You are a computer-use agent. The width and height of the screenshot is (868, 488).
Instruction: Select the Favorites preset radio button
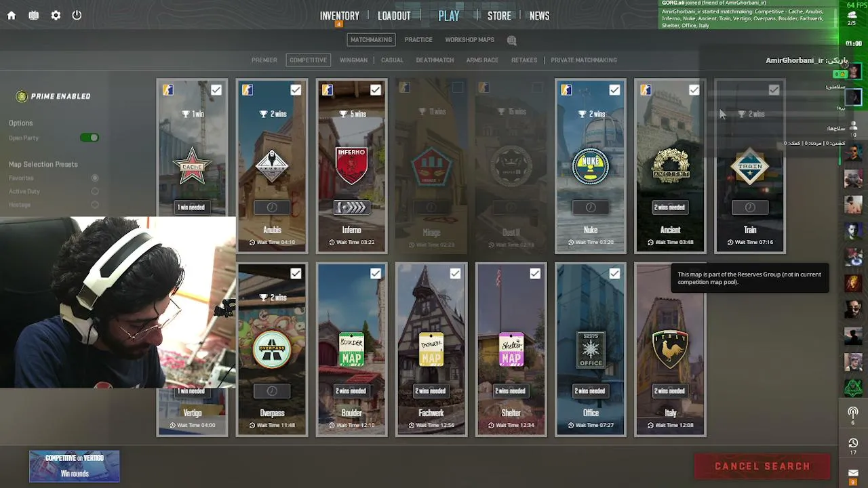(x=95, y=178)
